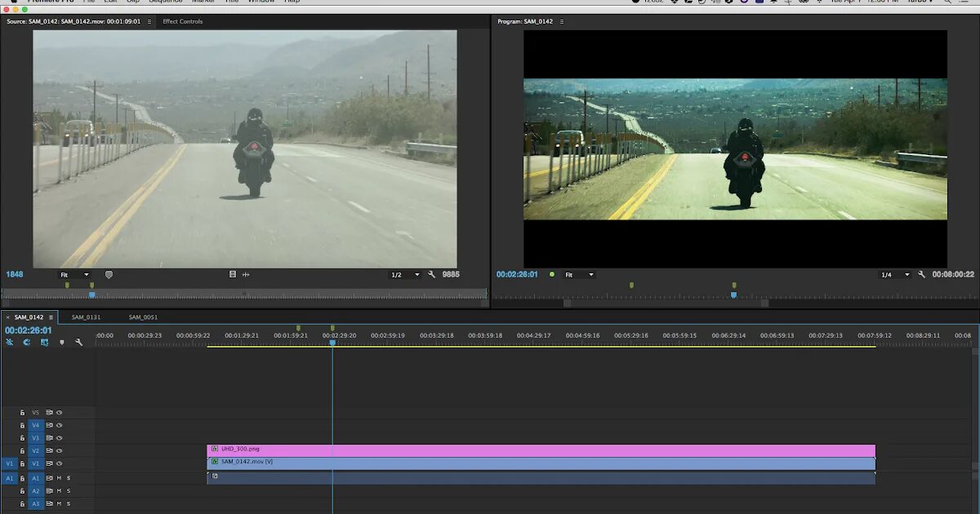Select the Program: SAM_0142 tab

pos(525,21)
